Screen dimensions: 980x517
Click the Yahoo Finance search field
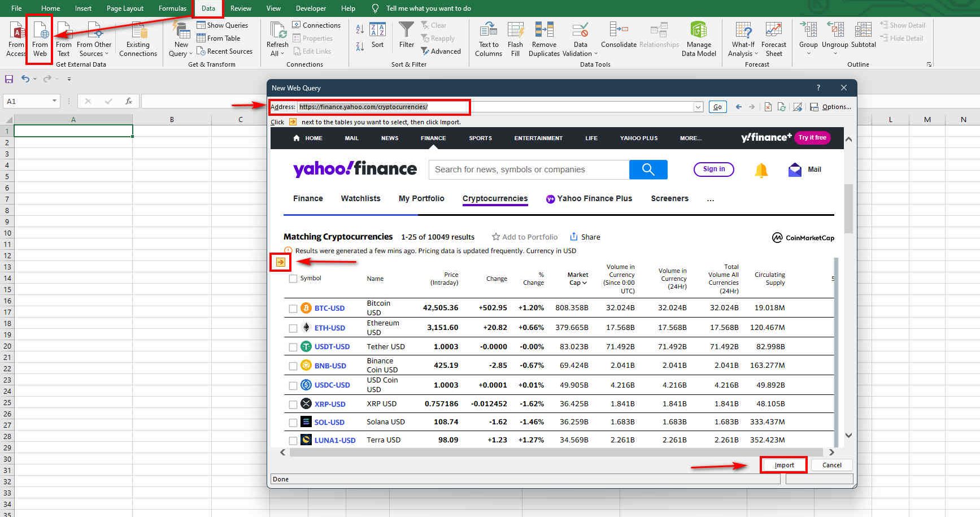529,170
